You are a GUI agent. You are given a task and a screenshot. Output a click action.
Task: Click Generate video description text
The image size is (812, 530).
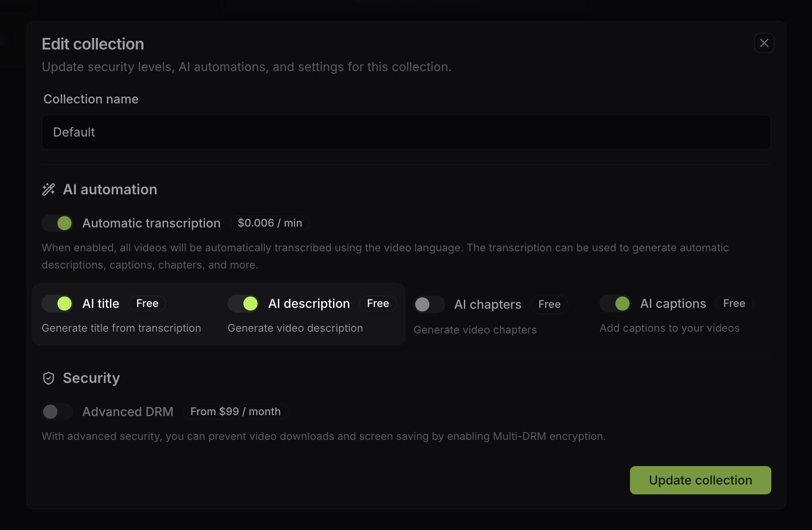(x=296, y=328)
